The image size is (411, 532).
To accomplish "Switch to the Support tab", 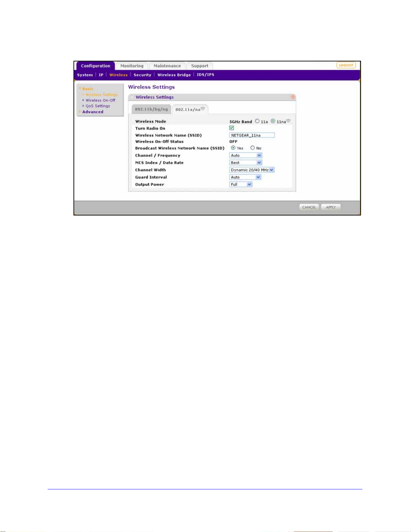I will tap(200, 66).
